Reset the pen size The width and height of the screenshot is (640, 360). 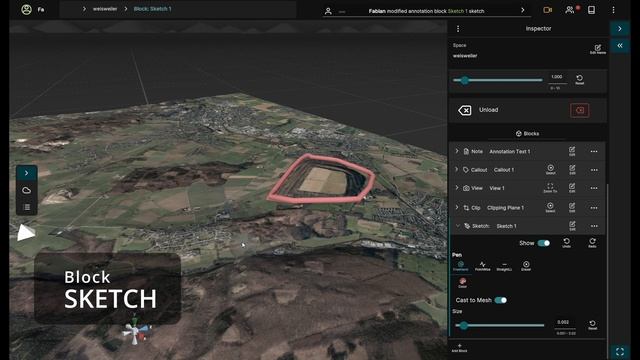click(593, 325)
